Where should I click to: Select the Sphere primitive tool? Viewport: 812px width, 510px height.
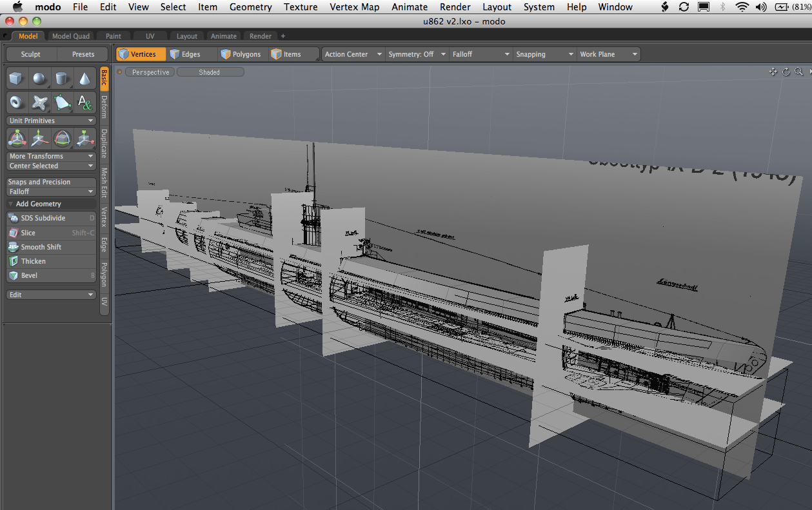click(40, 79)
